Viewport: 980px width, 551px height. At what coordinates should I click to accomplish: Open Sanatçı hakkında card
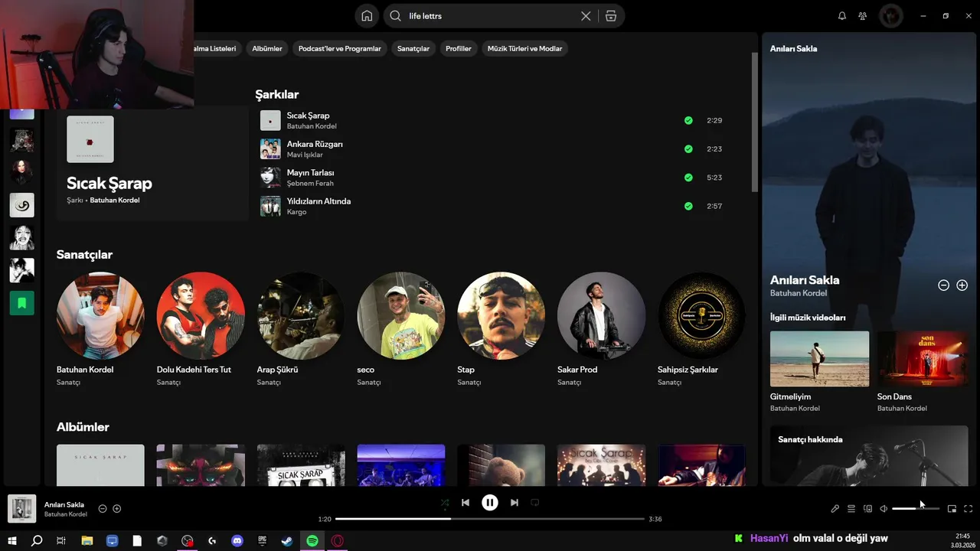[869, 455]
